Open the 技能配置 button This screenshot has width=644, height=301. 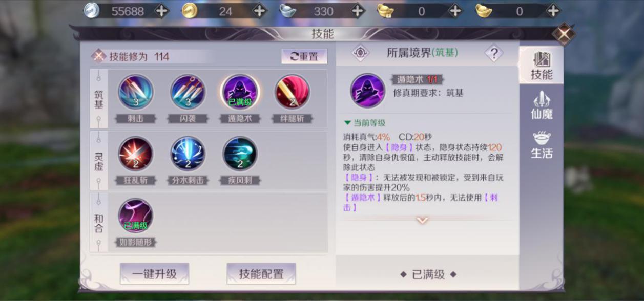tap(261, 274)
